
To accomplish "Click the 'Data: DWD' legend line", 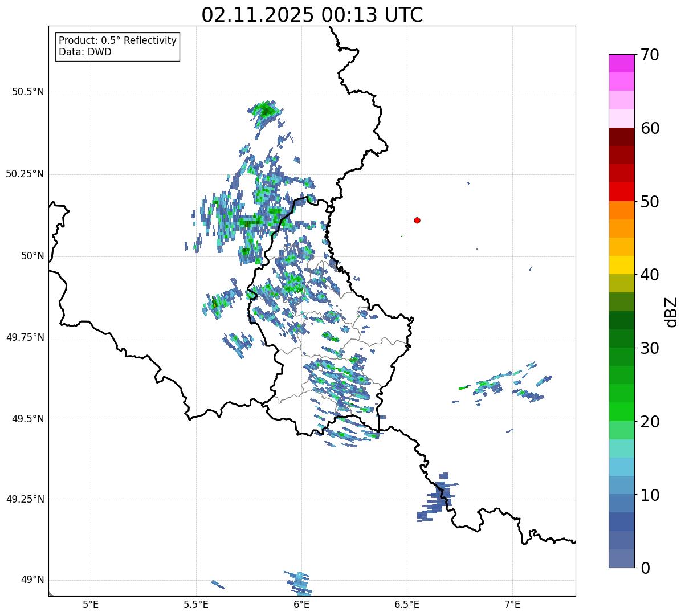I will (85, 52).
